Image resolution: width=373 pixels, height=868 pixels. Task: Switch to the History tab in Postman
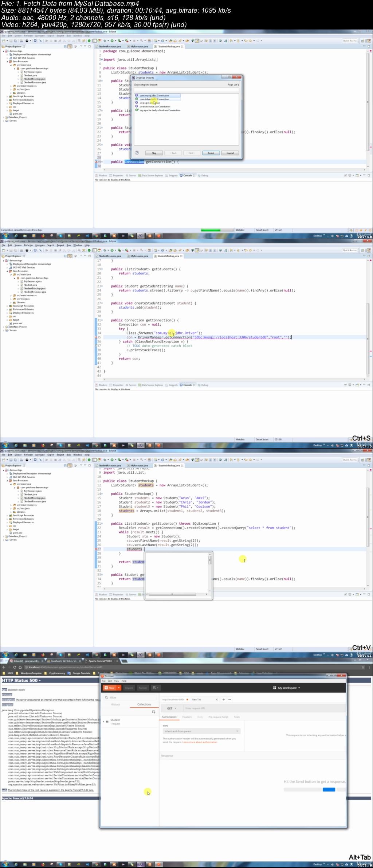115,704
